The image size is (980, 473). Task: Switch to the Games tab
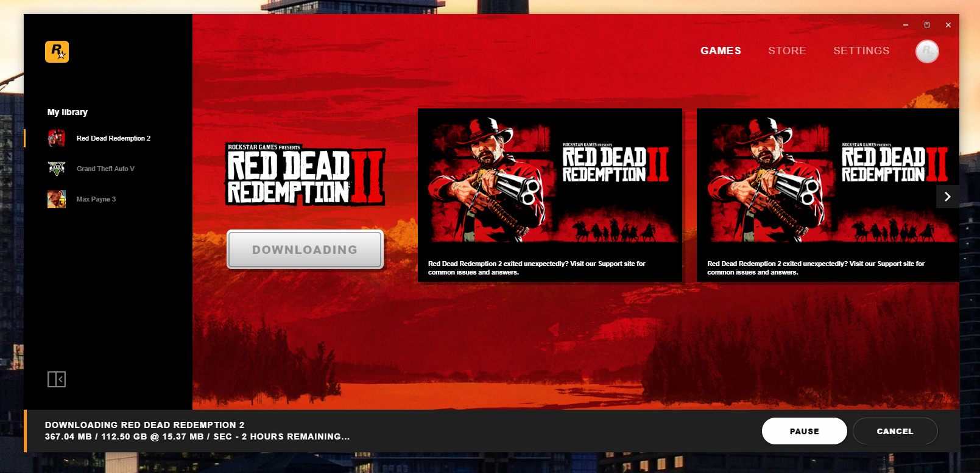[721, 51]
